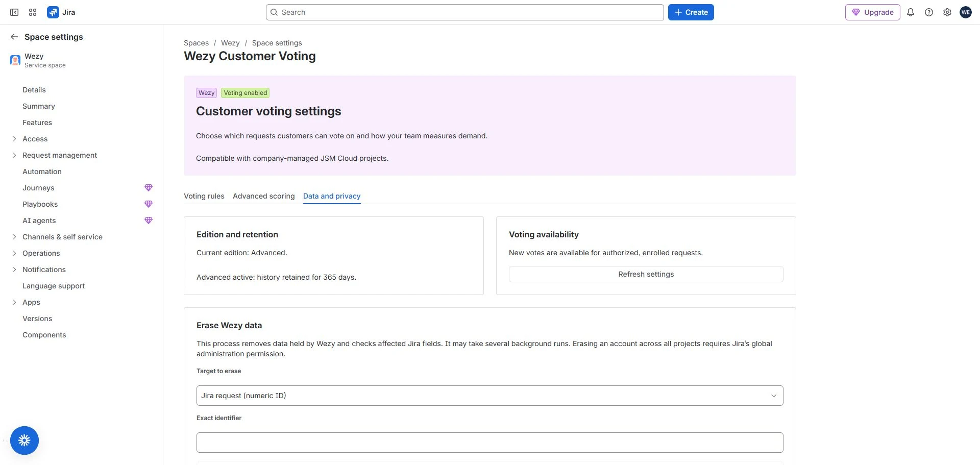This screenshot has height=465, width=980.
Task: Open the notifications bell
Action: click(x=911, y=12)
